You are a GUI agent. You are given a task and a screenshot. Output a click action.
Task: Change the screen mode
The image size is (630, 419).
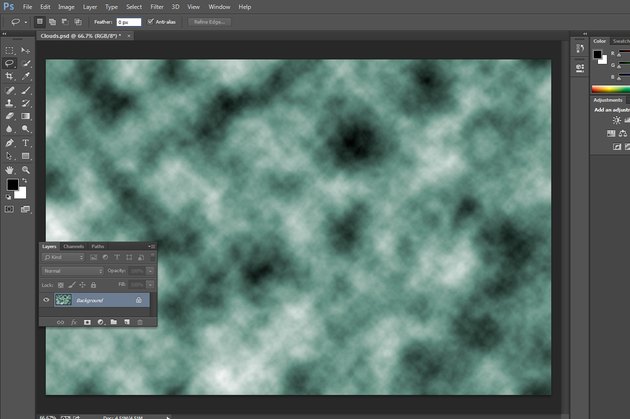point(26,209)
